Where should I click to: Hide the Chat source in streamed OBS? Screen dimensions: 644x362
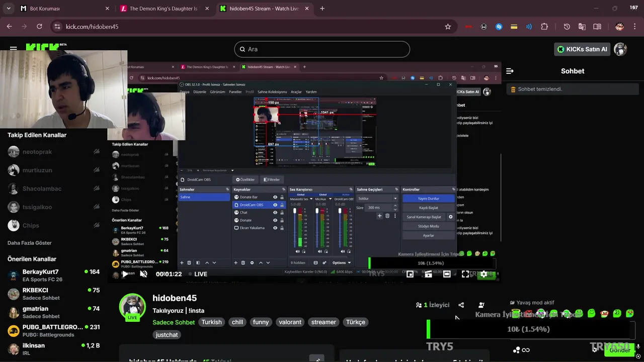click(275, 213)
